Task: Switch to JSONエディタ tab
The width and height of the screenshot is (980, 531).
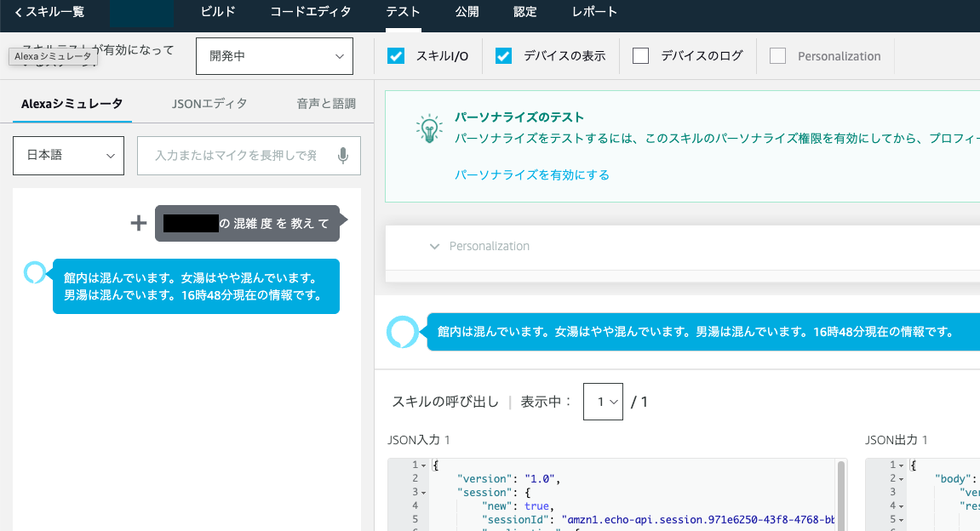Action: point(209,104)
